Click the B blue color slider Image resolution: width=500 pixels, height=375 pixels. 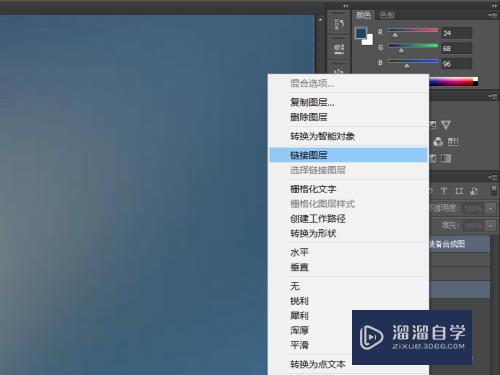pyautogui.click(x=413, y=61)
